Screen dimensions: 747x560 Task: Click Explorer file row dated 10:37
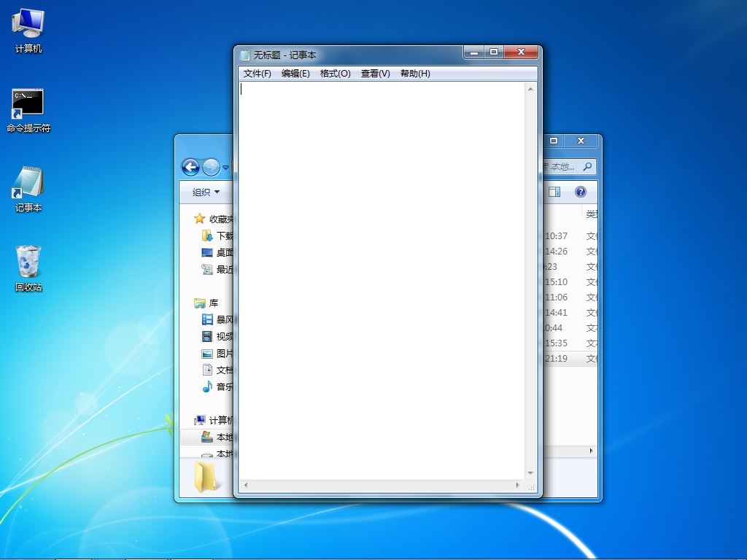570,236
